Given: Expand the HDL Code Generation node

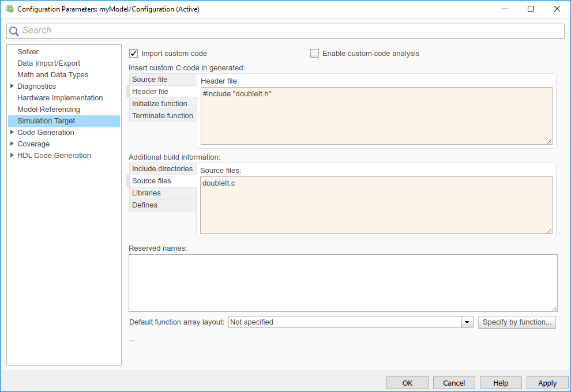Looking at the screenshot, I should 12,156.
